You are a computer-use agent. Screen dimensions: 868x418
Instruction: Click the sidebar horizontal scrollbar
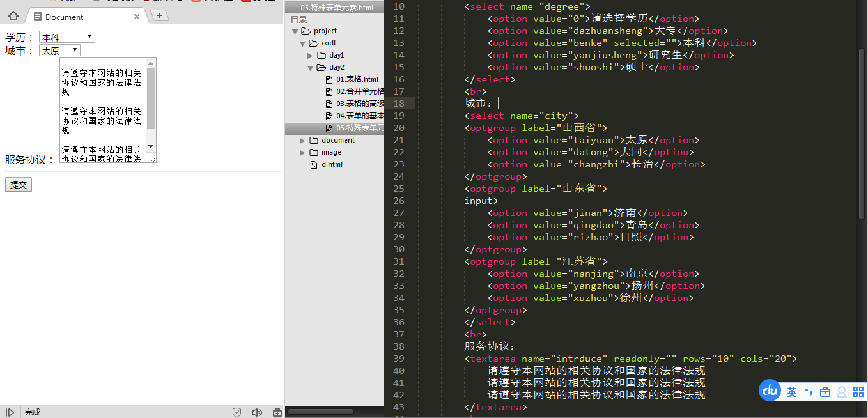click(x=320, y=412)
